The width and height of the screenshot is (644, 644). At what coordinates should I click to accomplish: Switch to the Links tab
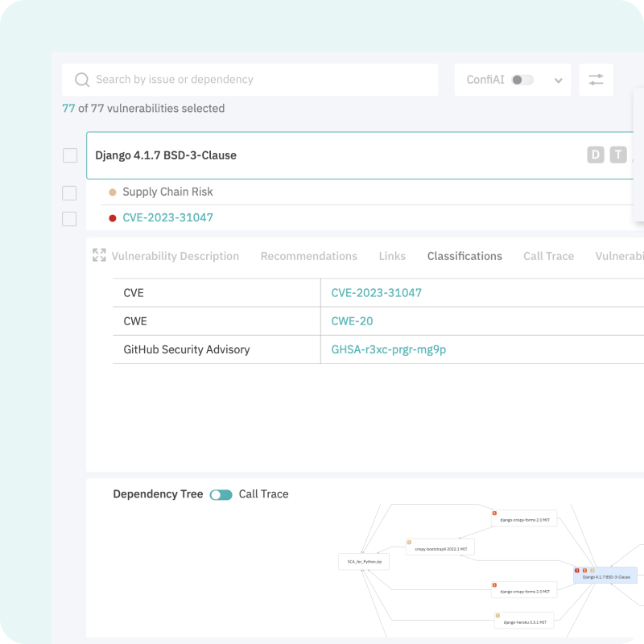pyautogui.click(x=392, y=256)
